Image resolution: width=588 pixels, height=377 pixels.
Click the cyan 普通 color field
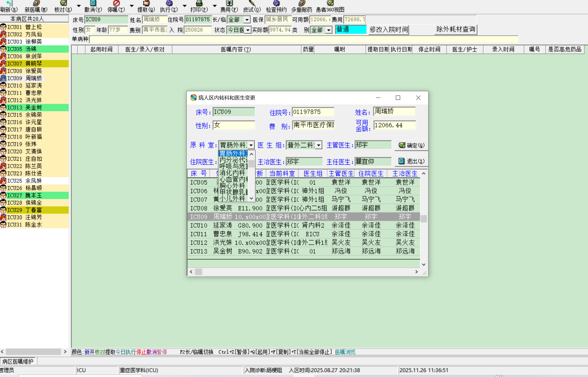pos(350,30)
